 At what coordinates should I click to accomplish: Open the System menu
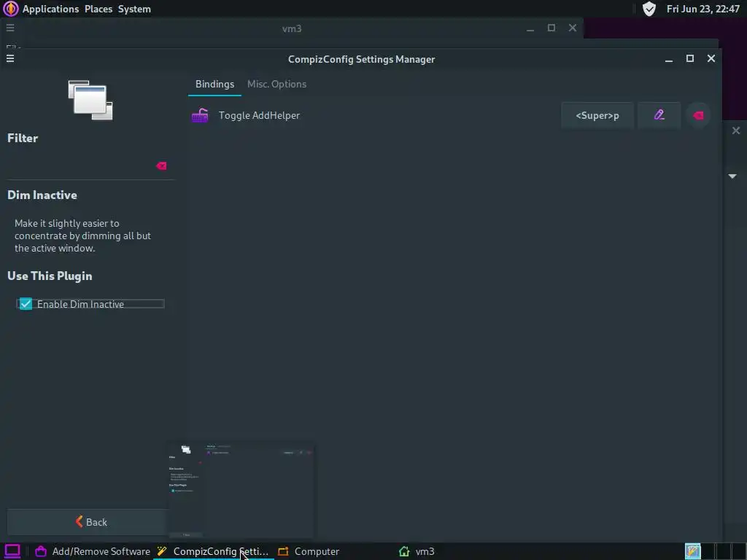[x=134, y=9]
